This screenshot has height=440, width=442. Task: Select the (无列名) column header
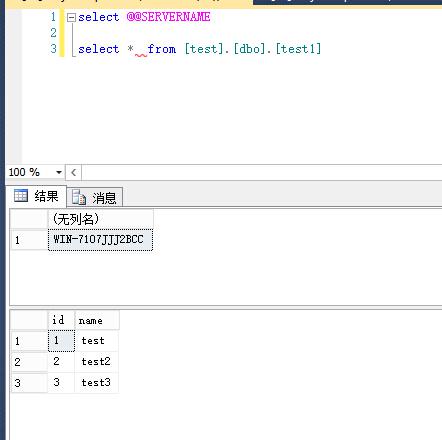(x=101, y=219)
